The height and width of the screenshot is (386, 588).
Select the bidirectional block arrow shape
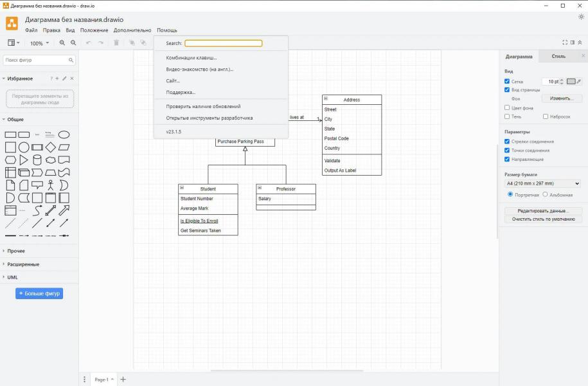coord(50,210)
